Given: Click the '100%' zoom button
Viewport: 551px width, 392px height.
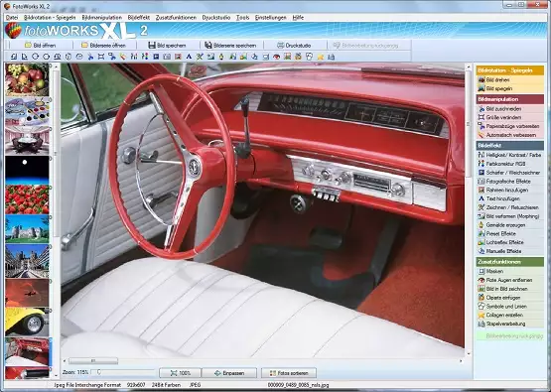Looking at the screenshot, I should point(180,373).
